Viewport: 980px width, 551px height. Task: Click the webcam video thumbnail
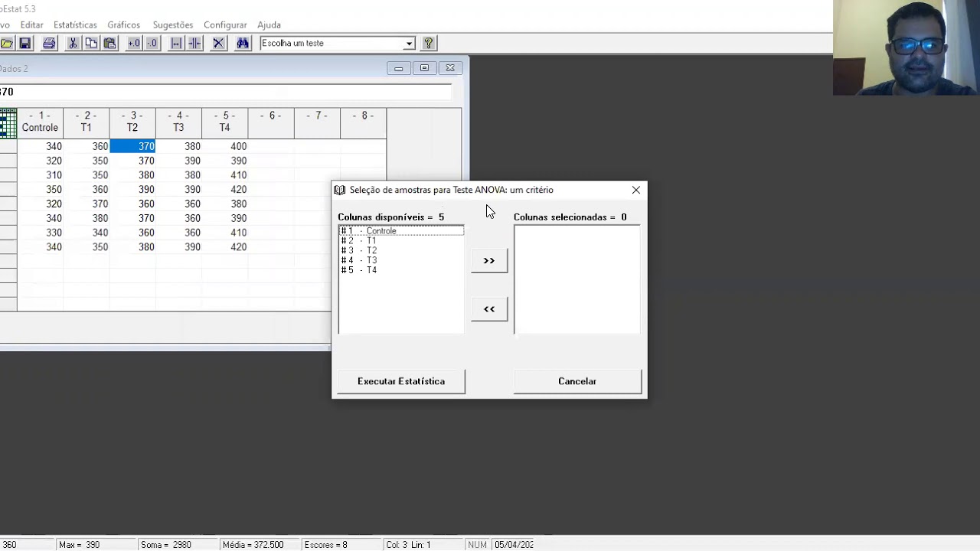coord(906,47)
